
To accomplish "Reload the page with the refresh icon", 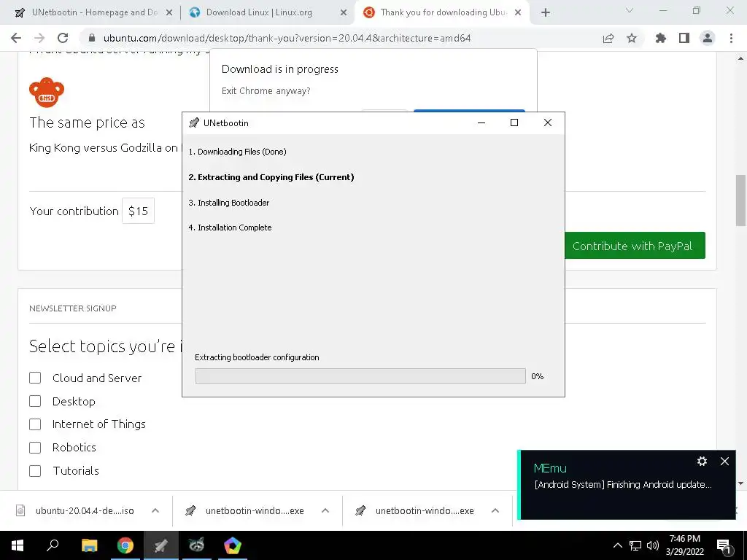I will pyautogui.click(x=63, y=38).
